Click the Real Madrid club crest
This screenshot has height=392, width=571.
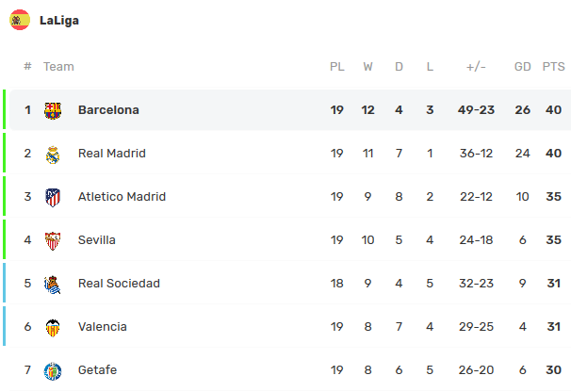53,154
